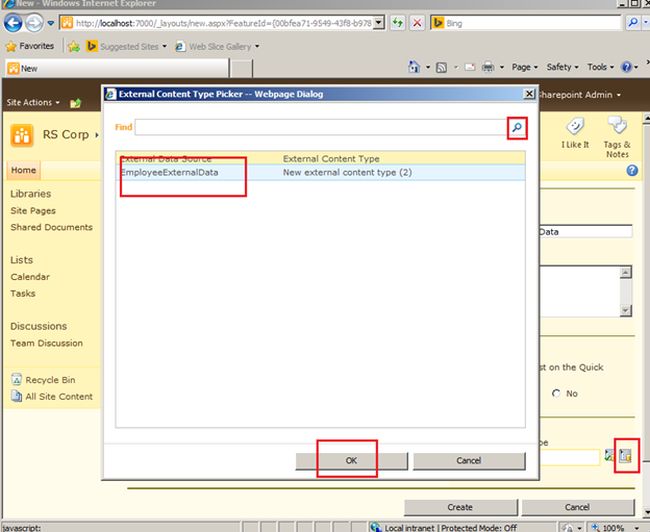Select the No radio button
This screenshot has width=650, height=532.
pyautogui.click(x=556, y=393)
